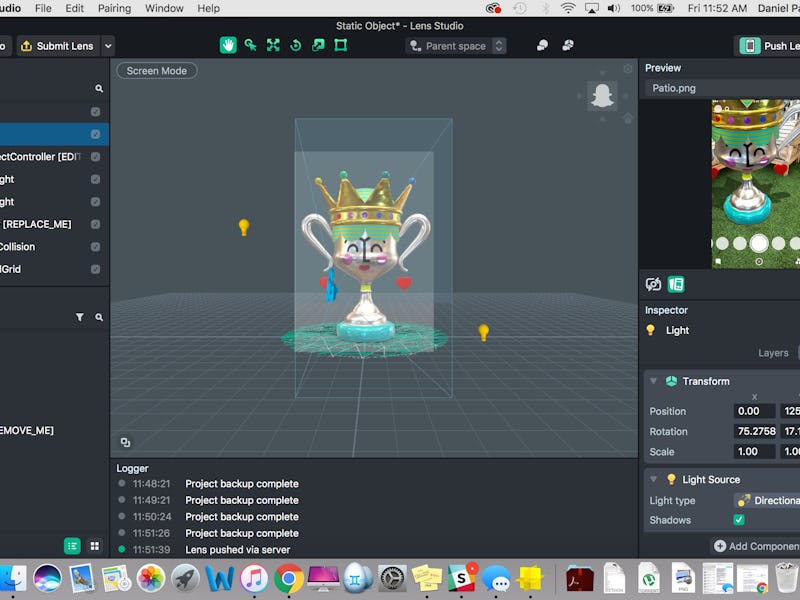Screen dimensions: 800x600
Task: Select the Scale tool in toolbar
Action: [x=318, y=45]
